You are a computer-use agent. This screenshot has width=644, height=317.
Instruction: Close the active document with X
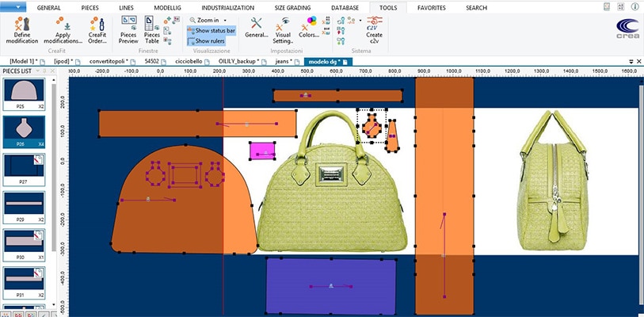639,61
